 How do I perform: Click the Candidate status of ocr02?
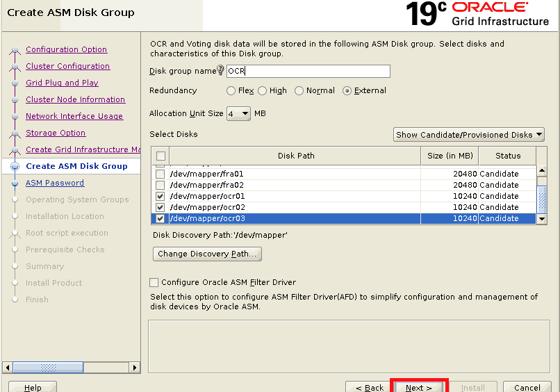(499, 207)
